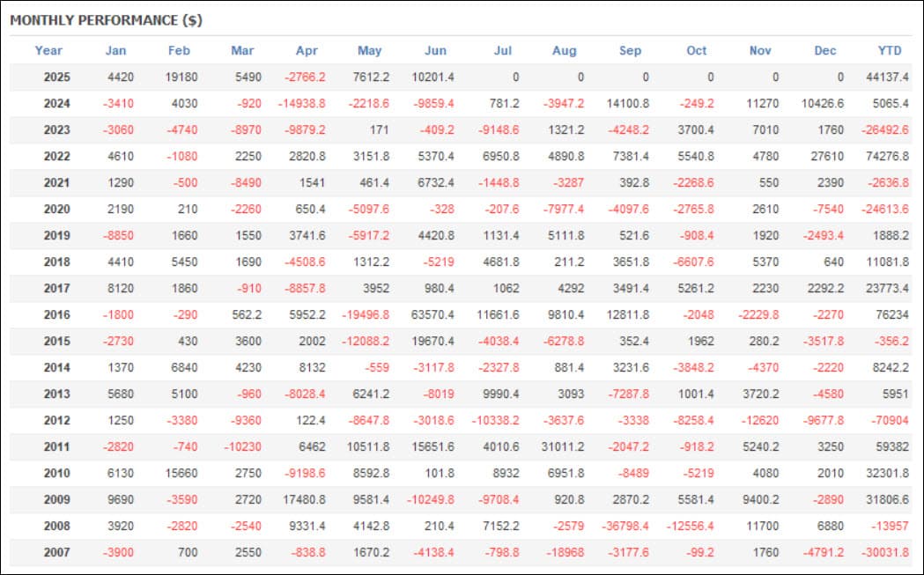Image resolution: width=924 pixels, height=575 pixels.
Task: Select the 2008 year row label
Action: point(56,526)
